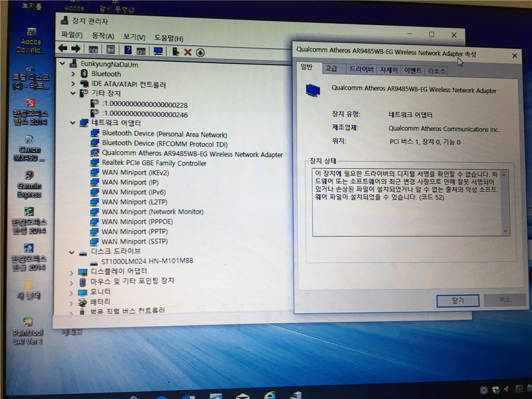Open the 새 폴더 desktop folder
This screenshot has width=532, height=399.
point(29,289)
